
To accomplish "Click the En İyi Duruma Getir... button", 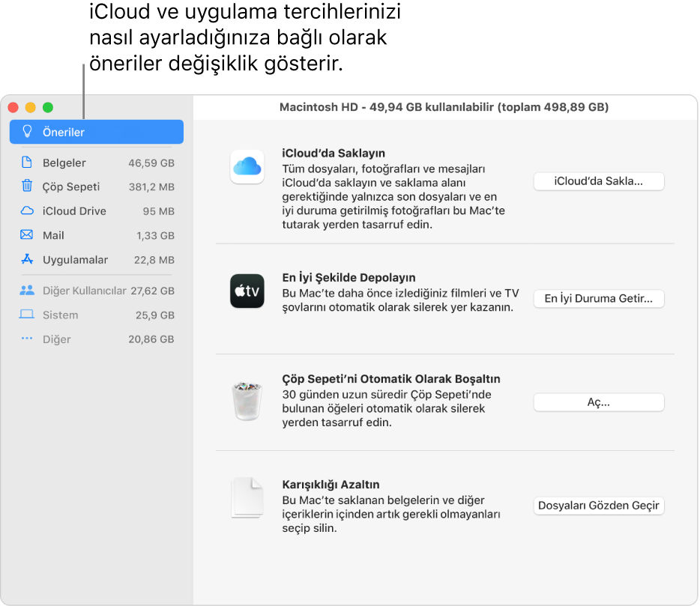I will pyautogui.click(x=599, y=299).
